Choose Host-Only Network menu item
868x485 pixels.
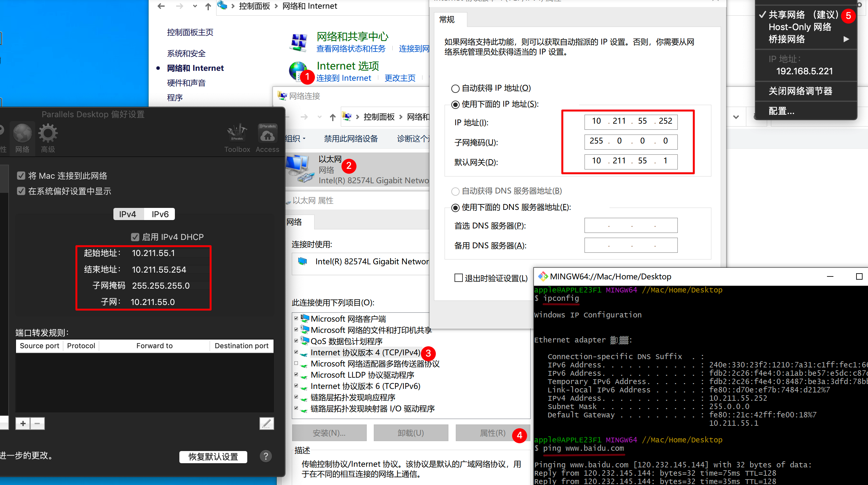point(800,27)
